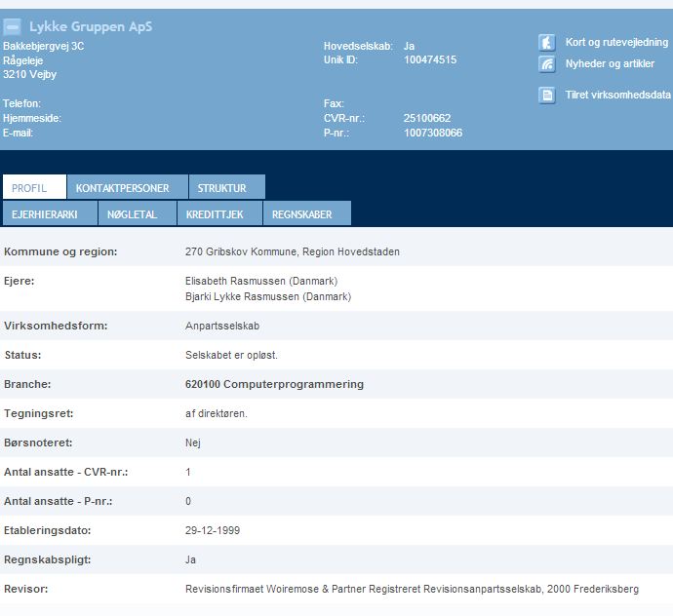The width and height of the screenshot is (673, 616).
Task: Open Tilret virksomhedsdata link
Action: 617,95
